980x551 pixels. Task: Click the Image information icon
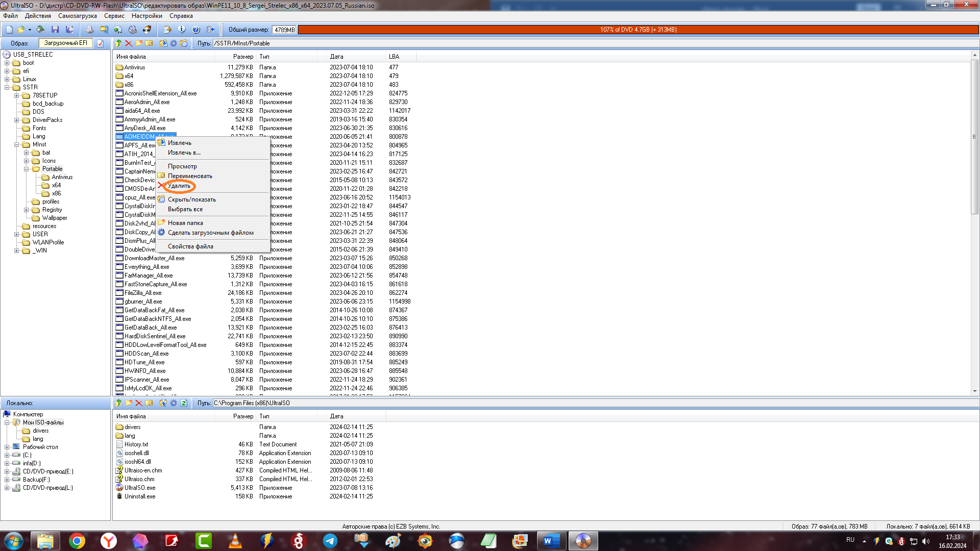(x=181, y=30)
